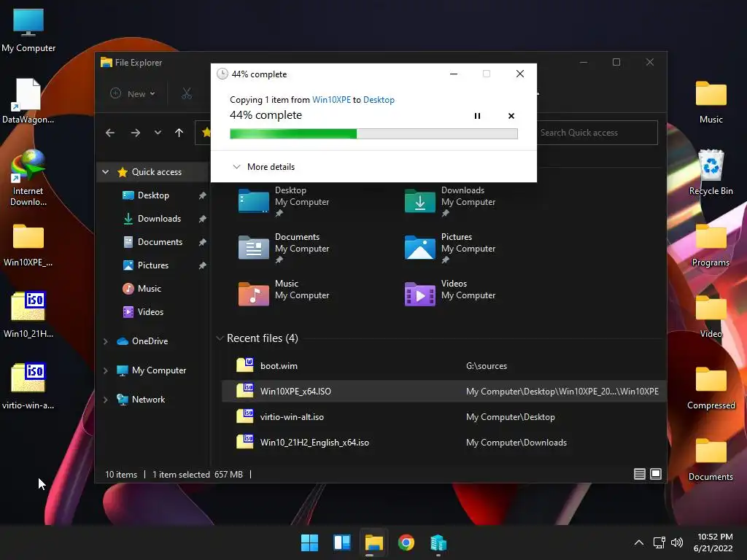Click the copy progress bar
747x560 pixels.
373,134
